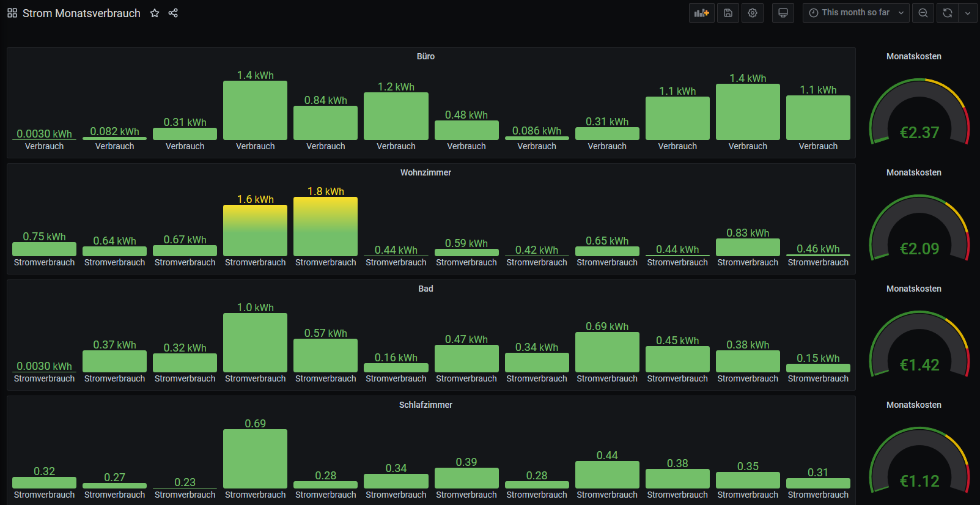Click the 1.8 kWh yellow Wohnzimmer bar
This screenshot has height=505, width=980.
(x=325, y=226)
